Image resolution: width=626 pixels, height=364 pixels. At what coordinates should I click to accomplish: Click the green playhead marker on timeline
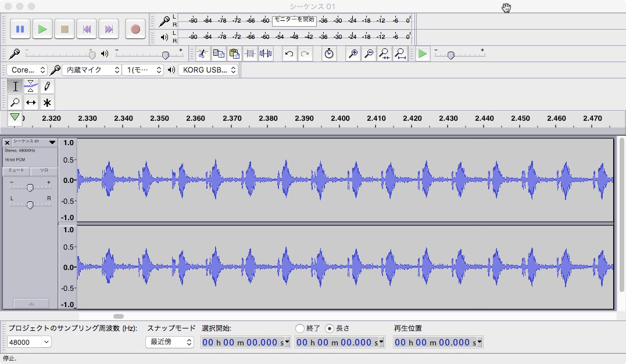[x=15, y=118]
